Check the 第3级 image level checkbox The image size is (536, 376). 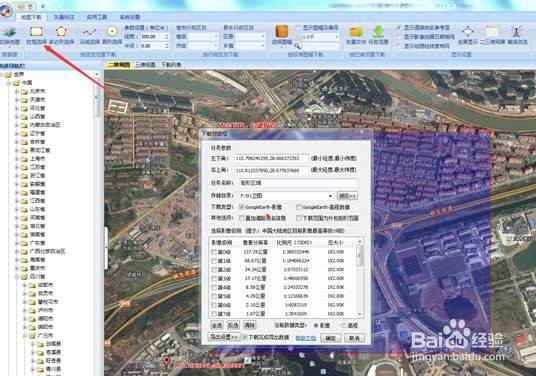pos(214,279)
